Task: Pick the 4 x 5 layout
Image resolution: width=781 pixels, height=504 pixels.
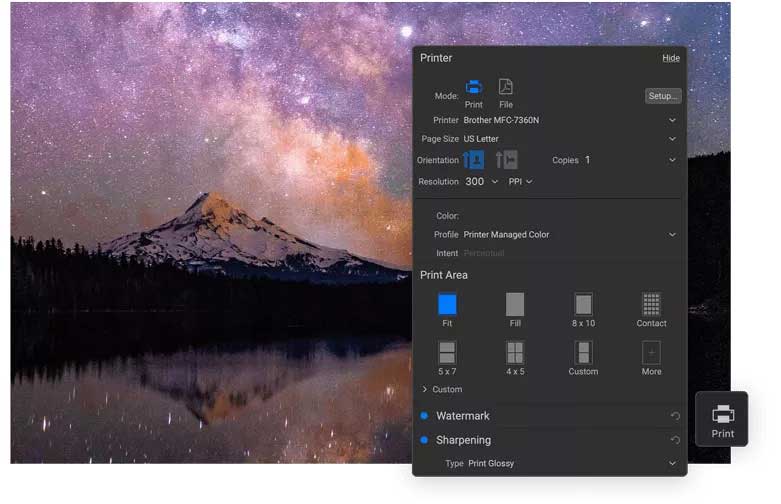Action: click(x=515, y=352)
